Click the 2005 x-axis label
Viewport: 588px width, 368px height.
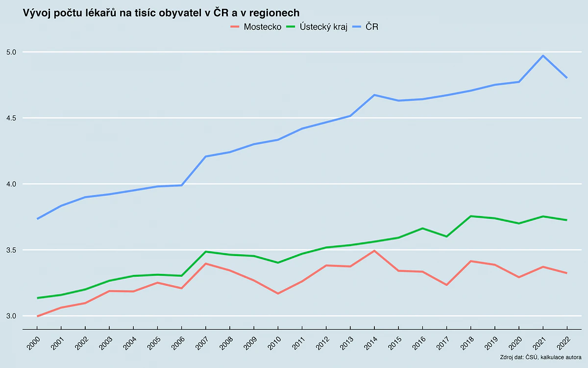(153, 343)
